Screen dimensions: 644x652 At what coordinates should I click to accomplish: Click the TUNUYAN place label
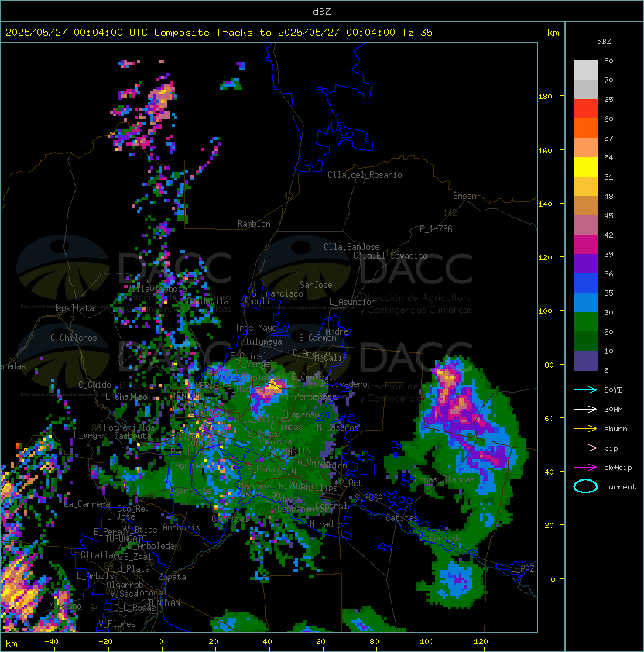(x=164, y=603)
